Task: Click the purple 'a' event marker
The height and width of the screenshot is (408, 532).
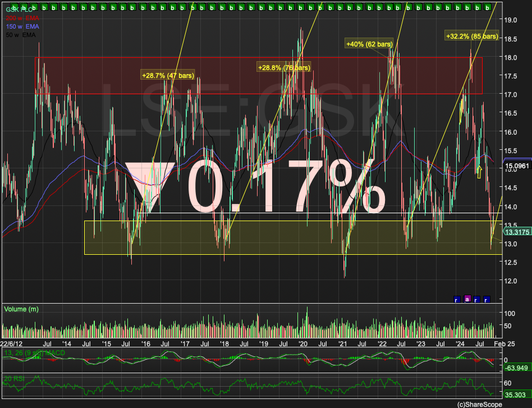Action: [467, 299]
